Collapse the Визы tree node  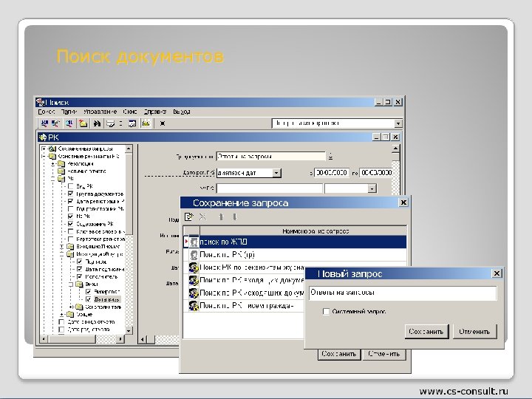point(71,284)
